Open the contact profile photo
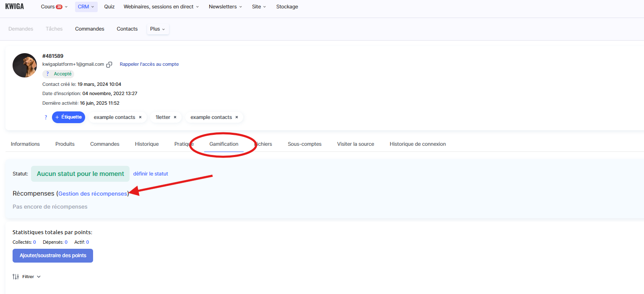Screen dimensions: 644x294 point(25,65)
